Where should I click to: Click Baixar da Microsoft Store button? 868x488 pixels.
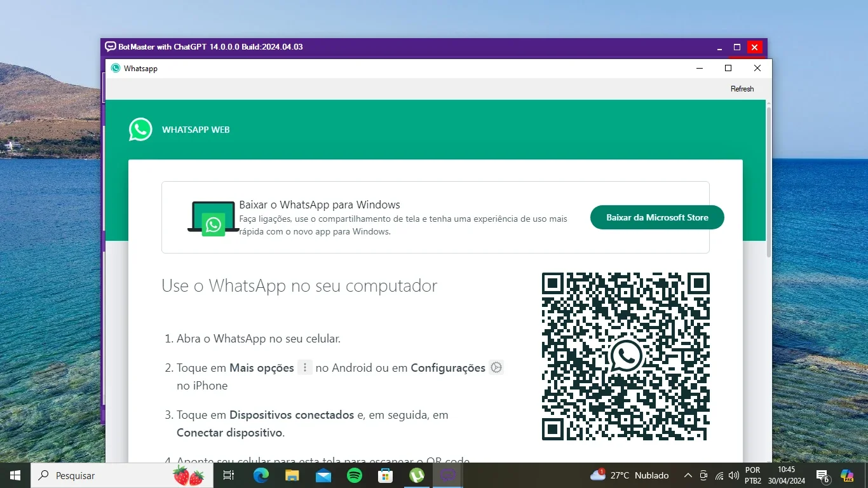pyautogui.click(x=657, y=217)
